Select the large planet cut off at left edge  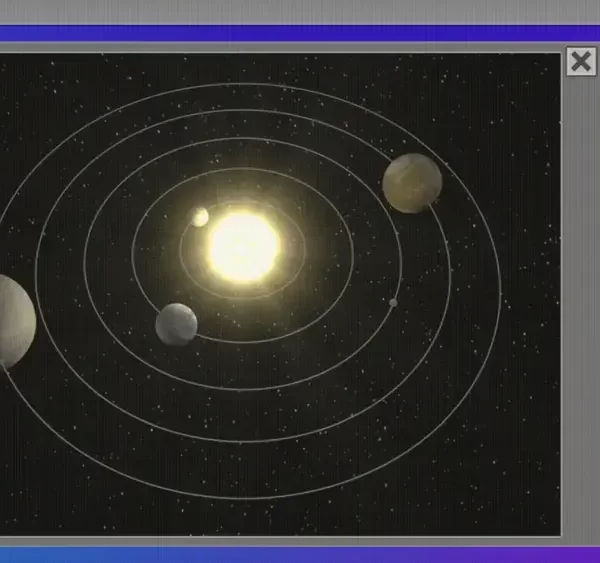coord(12,321)
